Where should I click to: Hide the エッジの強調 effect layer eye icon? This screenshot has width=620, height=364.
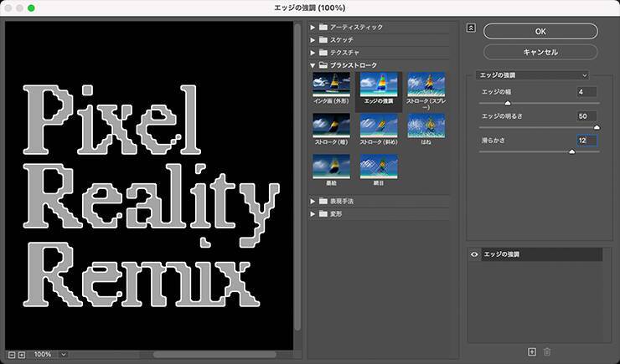tap(474, 254)
